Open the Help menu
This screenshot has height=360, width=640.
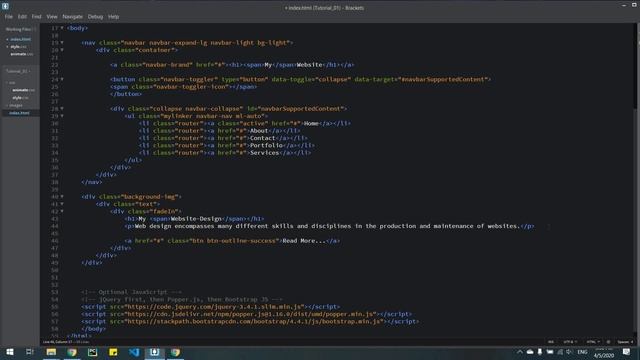(x=113, y=17)
